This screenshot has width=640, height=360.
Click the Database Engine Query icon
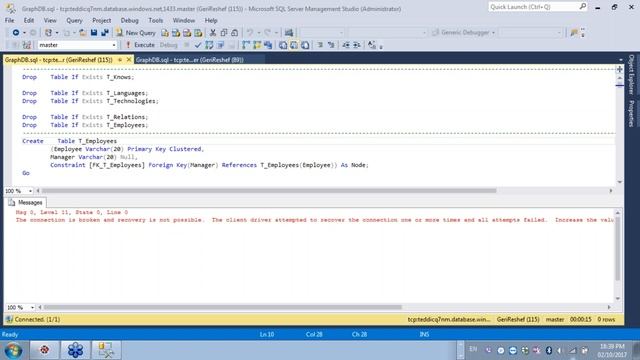tap(165, 33)
